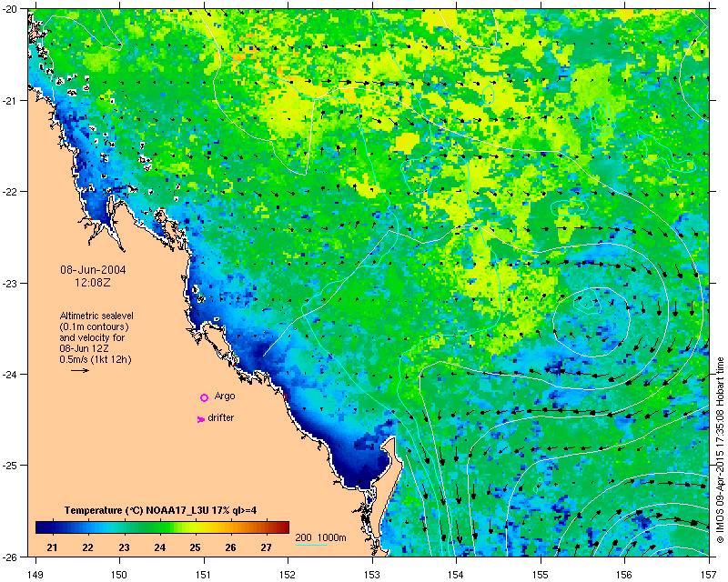The image size is (728, 582).
Task: Click the '(0.1m contours)' text line
Action: (x=95, y=326)
